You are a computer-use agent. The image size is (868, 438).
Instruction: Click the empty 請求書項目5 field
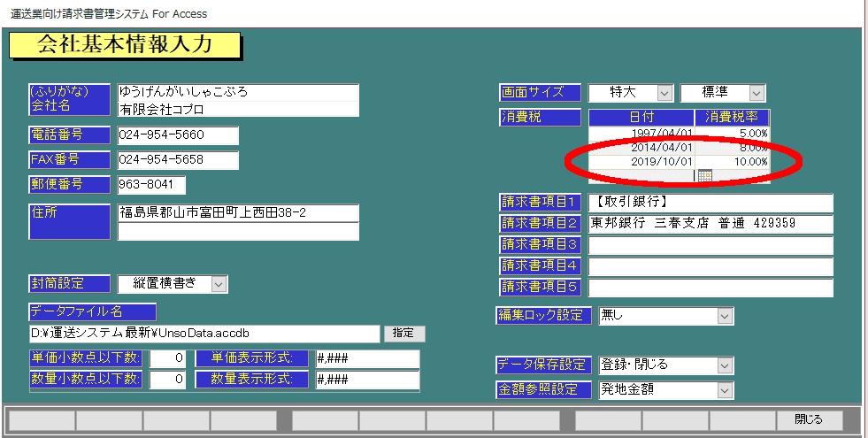(711, 288)
